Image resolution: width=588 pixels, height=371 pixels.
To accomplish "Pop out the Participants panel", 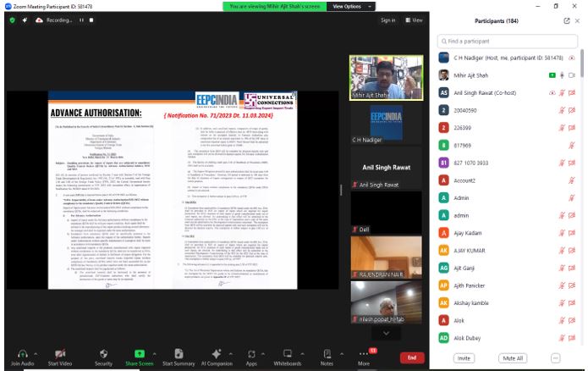I will (x=566, y=20).
